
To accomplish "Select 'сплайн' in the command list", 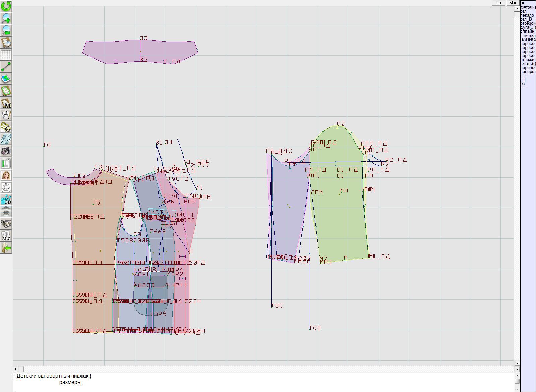I will [x=528, y=31].
